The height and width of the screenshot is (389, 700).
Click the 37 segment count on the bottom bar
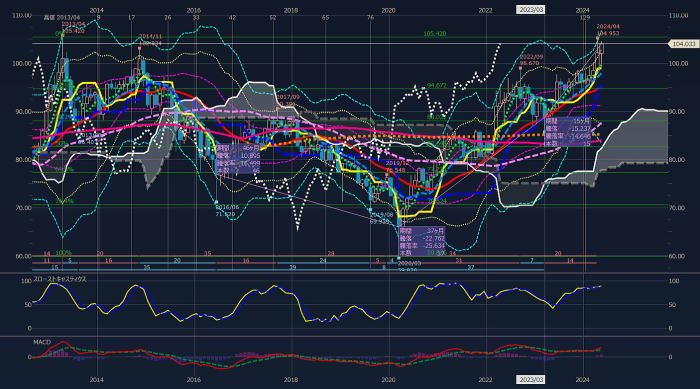pos(470,268)
